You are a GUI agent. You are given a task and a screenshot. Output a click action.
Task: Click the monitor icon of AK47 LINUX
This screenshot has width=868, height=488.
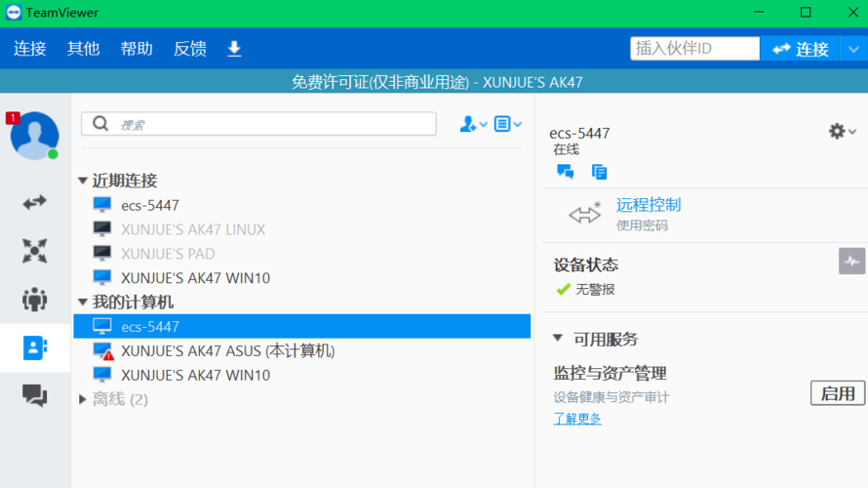102,228
